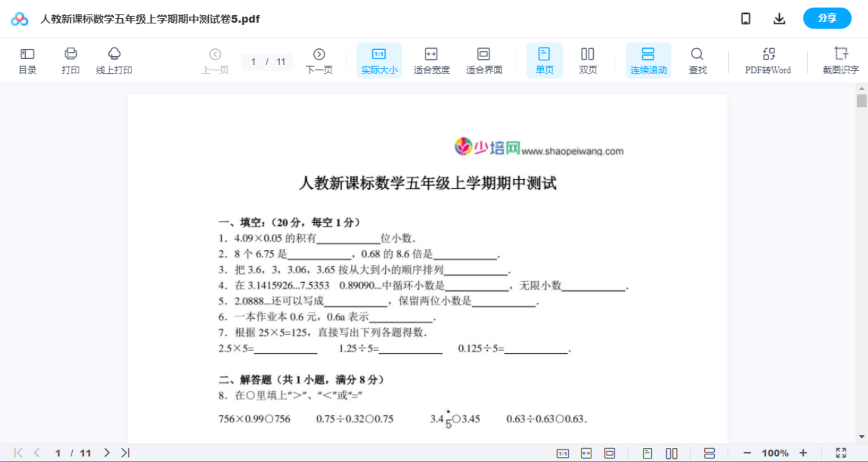Image resolution: width=868 pixels, height=462 pixels.
Task: Open the 目录 sidebar panel
Action: click(x=27, y=60)
